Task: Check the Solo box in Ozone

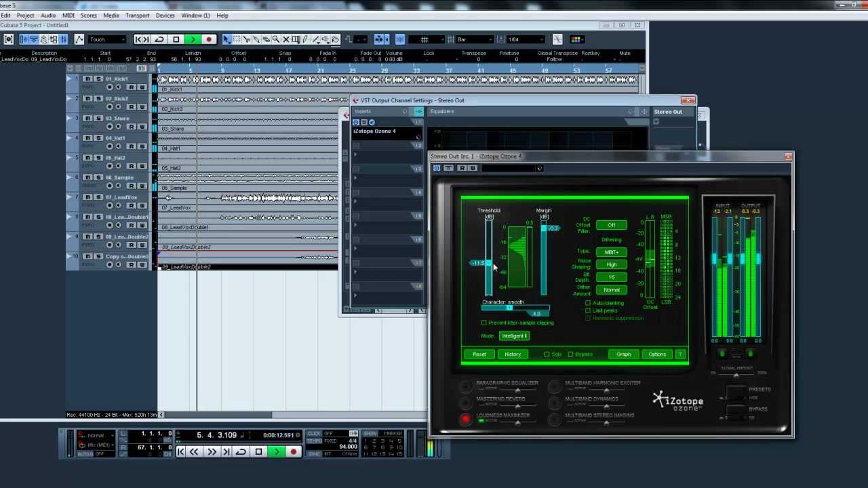Action: tap(547, 354)
